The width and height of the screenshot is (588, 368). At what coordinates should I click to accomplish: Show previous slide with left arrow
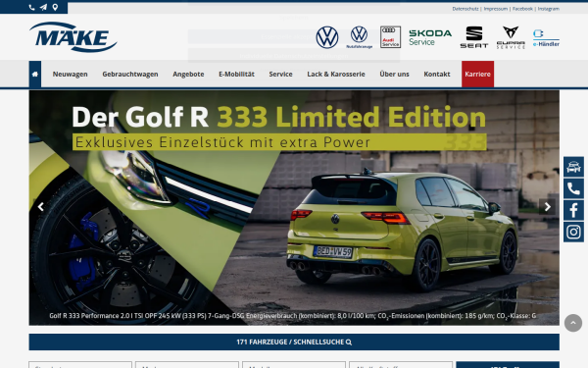(41, 207)
